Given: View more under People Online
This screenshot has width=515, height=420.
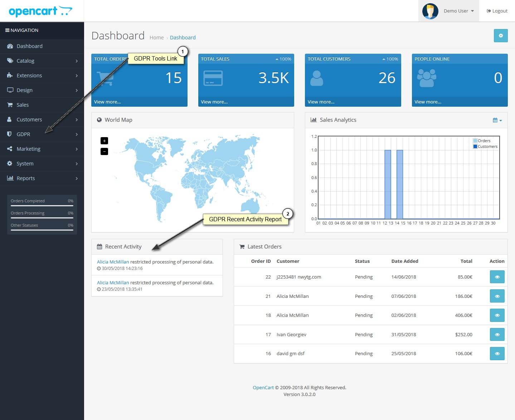Looking at the screenshot, I should point(428,102).
